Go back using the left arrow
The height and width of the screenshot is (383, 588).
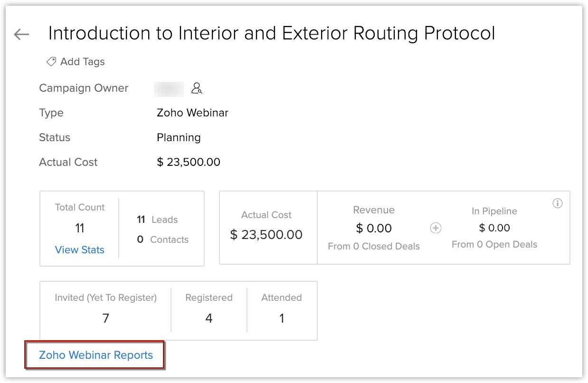(21, 34)
